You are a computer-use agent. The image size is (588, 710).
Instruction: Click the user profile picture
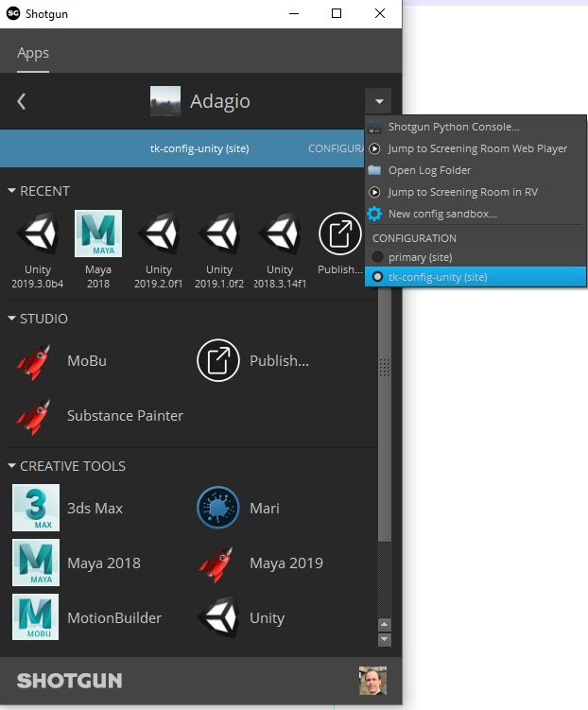372,681
